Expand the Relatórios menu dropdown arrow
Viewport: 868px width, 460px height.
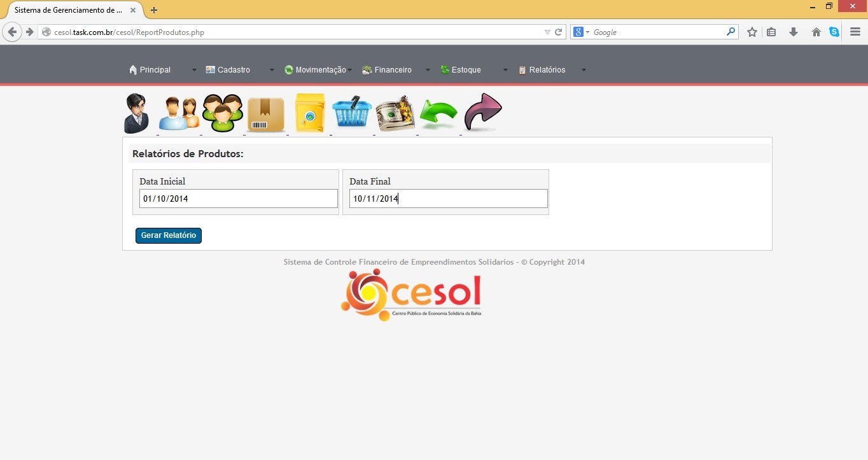(584, 70)
